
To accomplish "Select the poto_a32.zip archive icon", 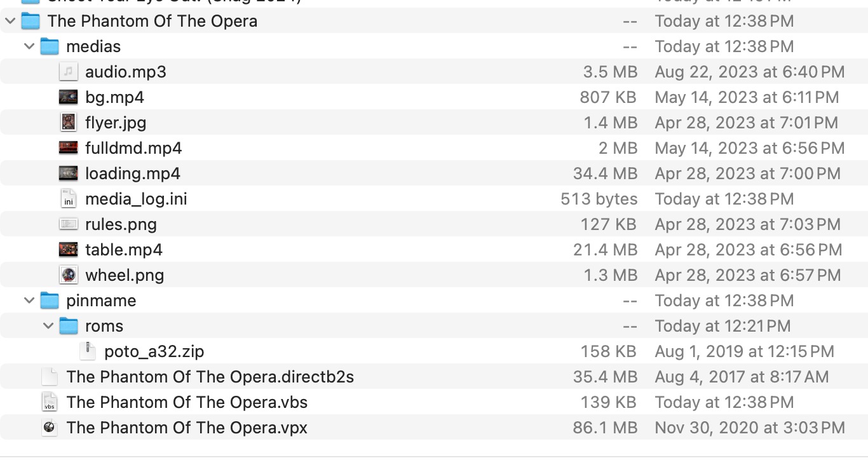I will (x=87, y=351).
